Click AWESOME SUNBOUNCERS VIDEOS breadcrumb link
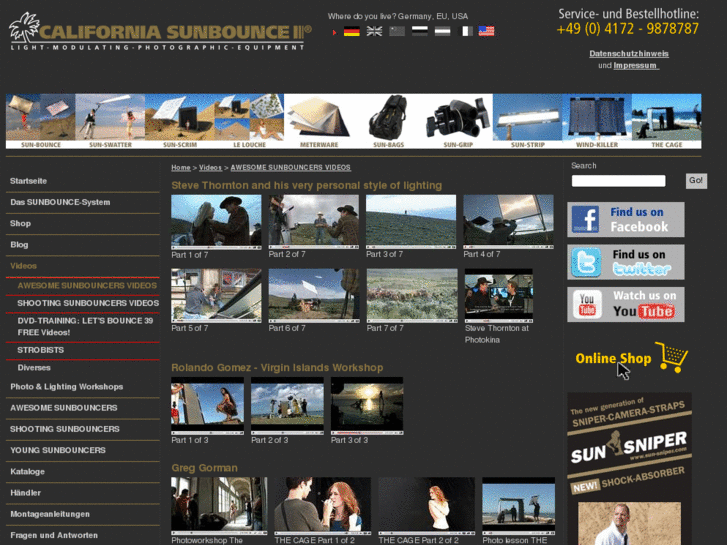The image size is (727, 545). click(291, 167)
